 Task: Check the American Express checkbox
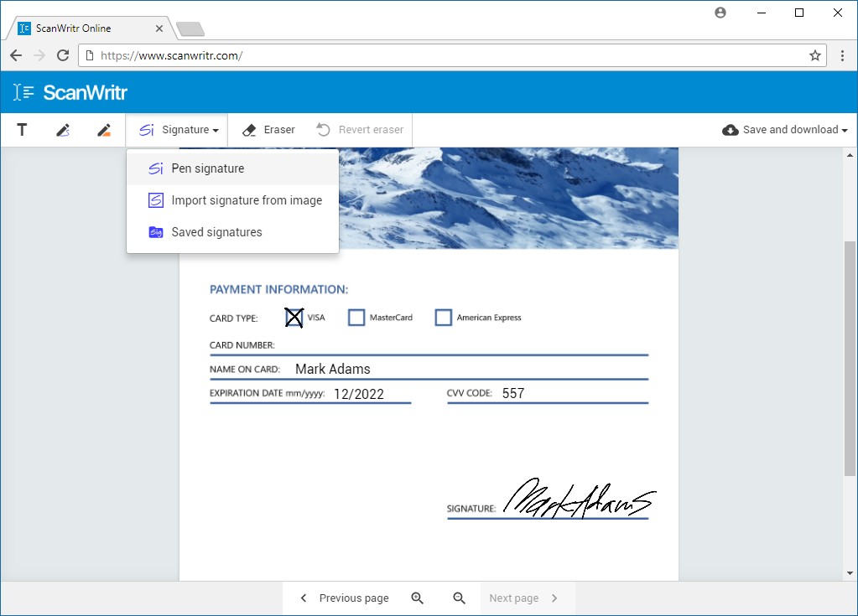[x=444, y=318]
